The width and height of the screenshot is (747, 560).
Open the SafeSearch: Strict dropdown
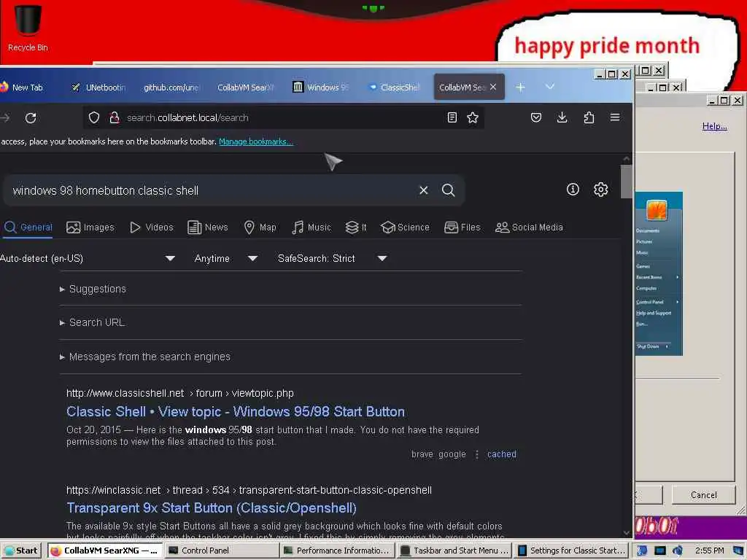[332, 258]
